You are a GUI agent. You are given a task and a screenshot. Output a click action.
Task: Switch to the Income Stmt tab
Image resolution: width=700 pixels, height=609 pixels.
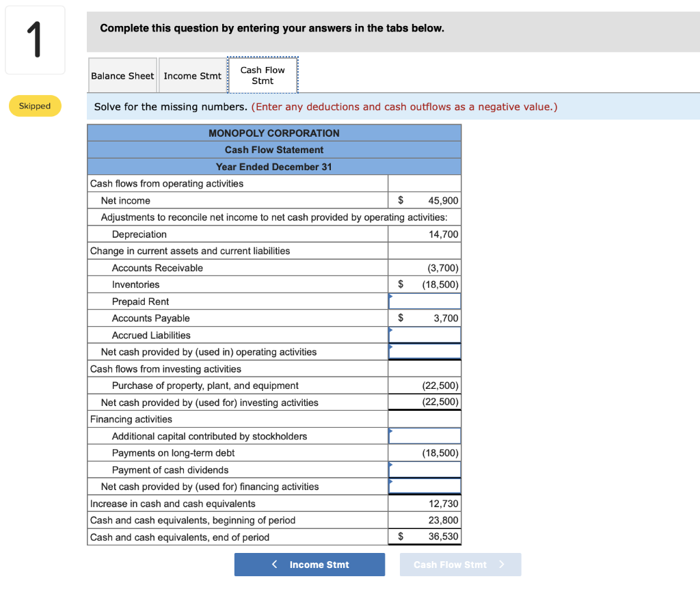tap(192, 75)
